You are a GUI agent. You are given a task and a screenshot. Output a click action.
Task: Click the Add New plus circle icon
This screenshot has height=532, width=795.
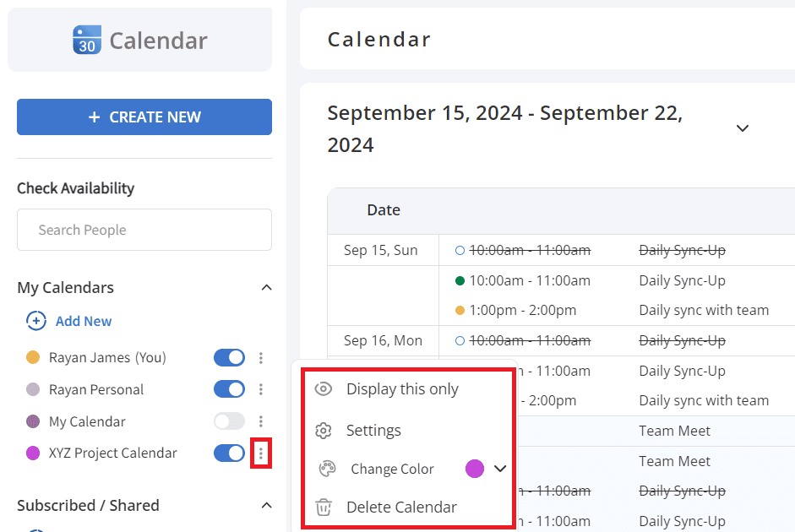36,321
